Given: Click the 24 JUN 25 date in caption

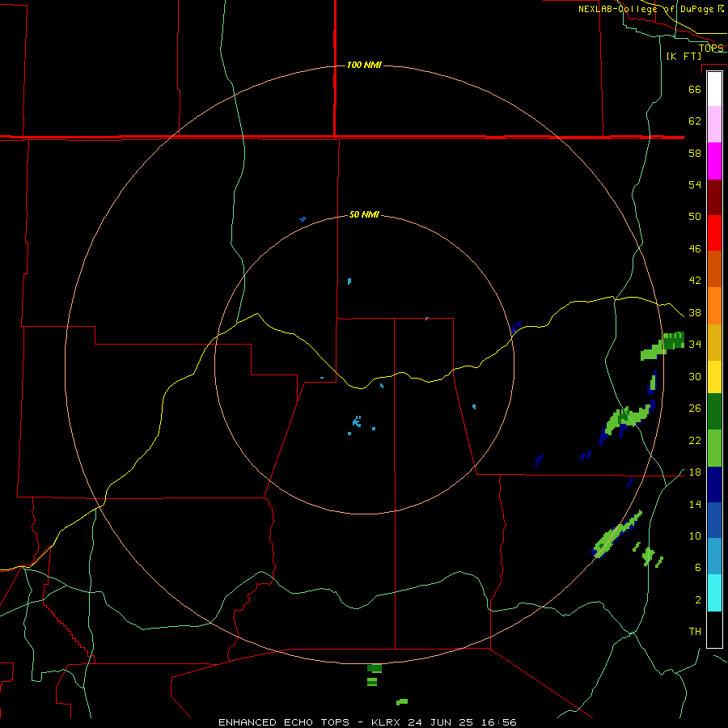Looking at the screenshot, I should (x=440, y=722).
